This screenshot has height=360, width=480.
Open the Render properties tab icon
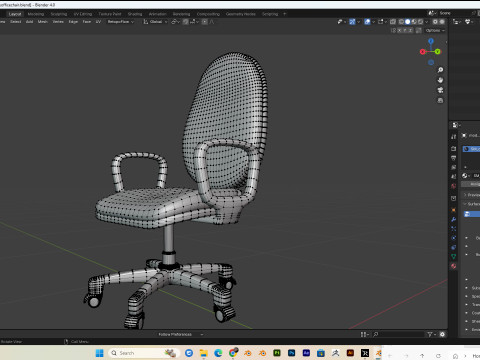[453, 149]
